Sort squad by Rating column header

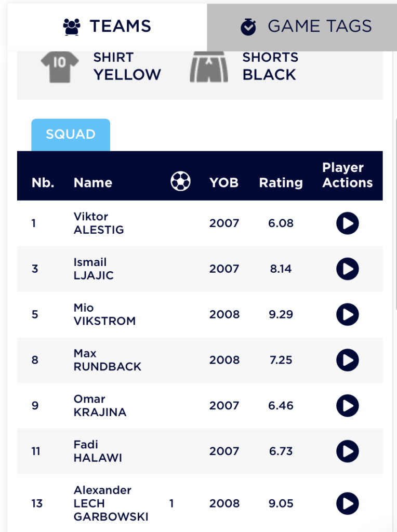click(x=281, y=182)
